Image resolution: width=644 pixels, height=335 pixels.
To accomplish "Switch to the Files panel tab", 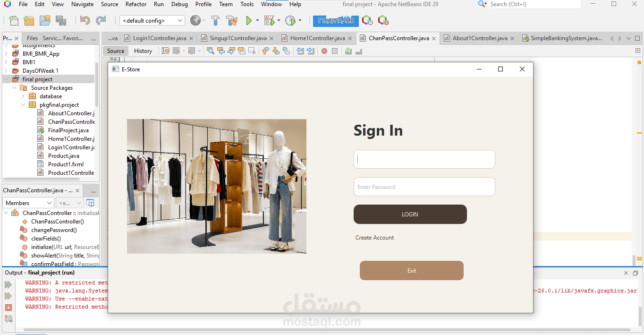I will [x=33, y=38].
